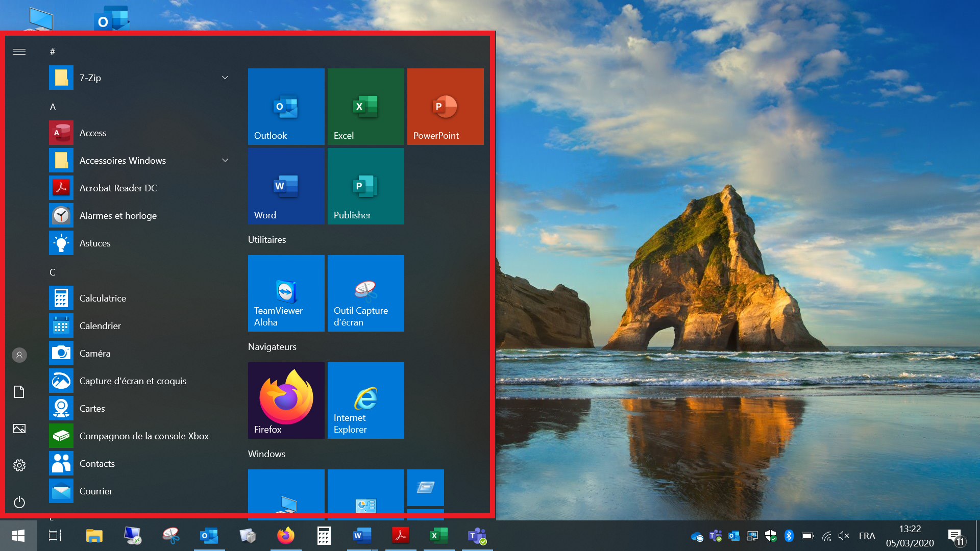Image resolution: width=980 pixels, height=551 pixels.
Task: Launch Excel from the tiles
Action: (x=366, y=107)
